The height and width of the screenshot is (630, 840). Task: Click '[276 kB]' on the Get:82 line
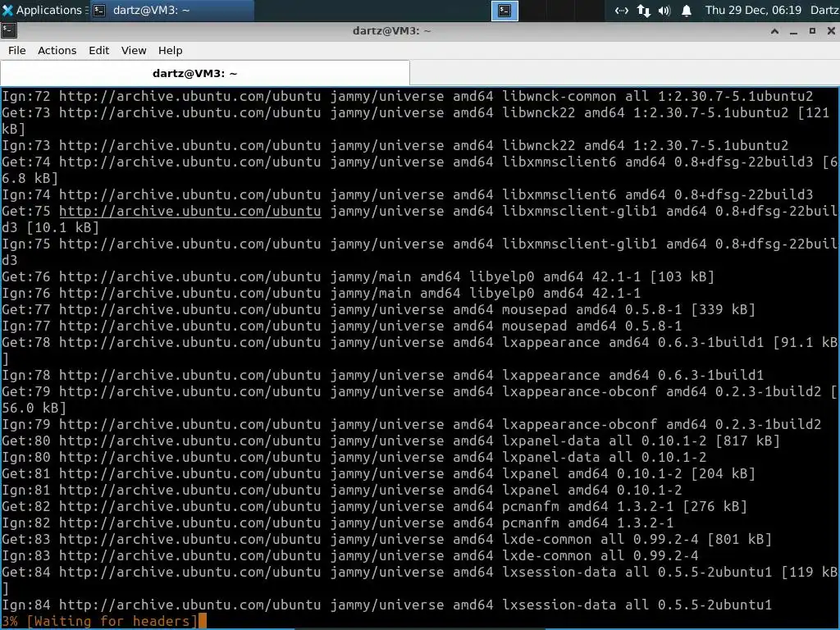click(x=714, y=506)
